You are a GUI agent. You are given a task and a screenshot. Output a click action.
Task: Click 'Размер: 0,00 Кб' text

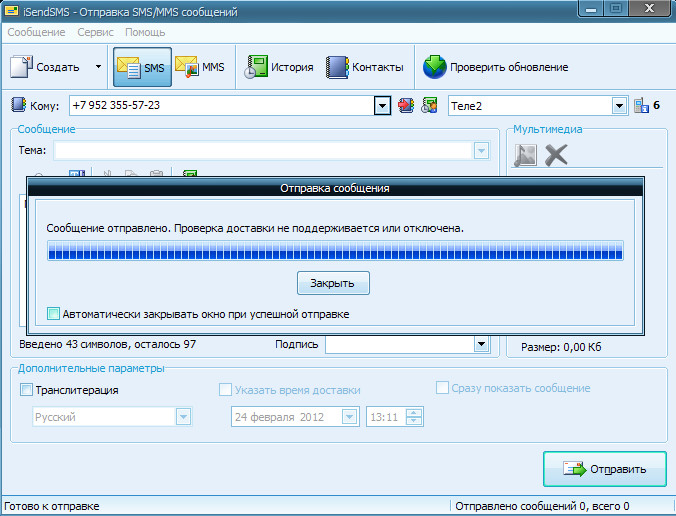point(561,347)
